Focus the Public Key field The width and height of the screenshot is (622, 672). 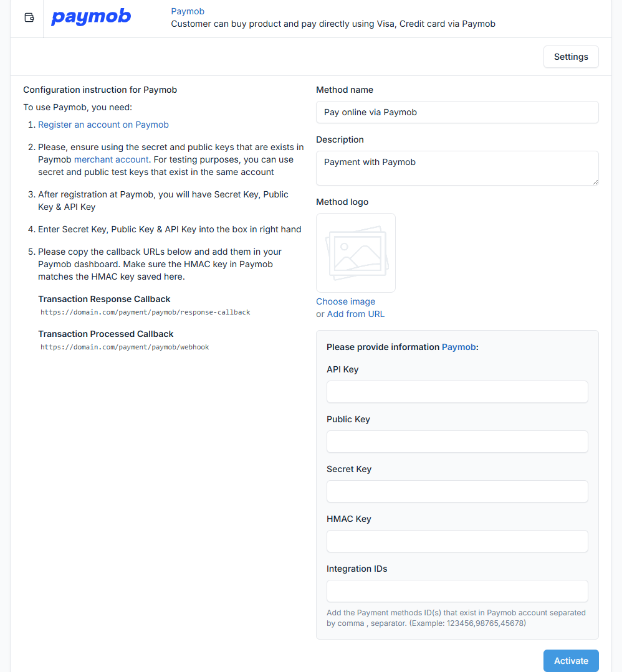coord(457,442)
